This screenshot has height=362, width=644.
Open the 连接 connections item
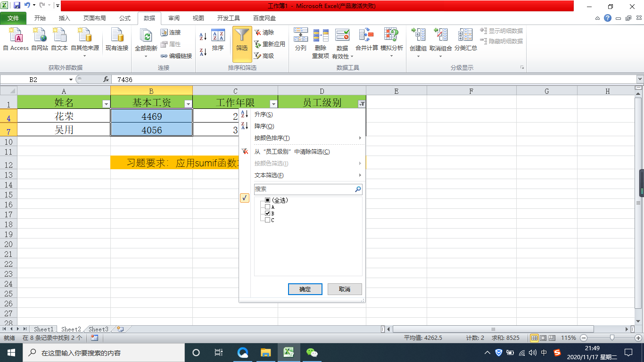[171, 33]
